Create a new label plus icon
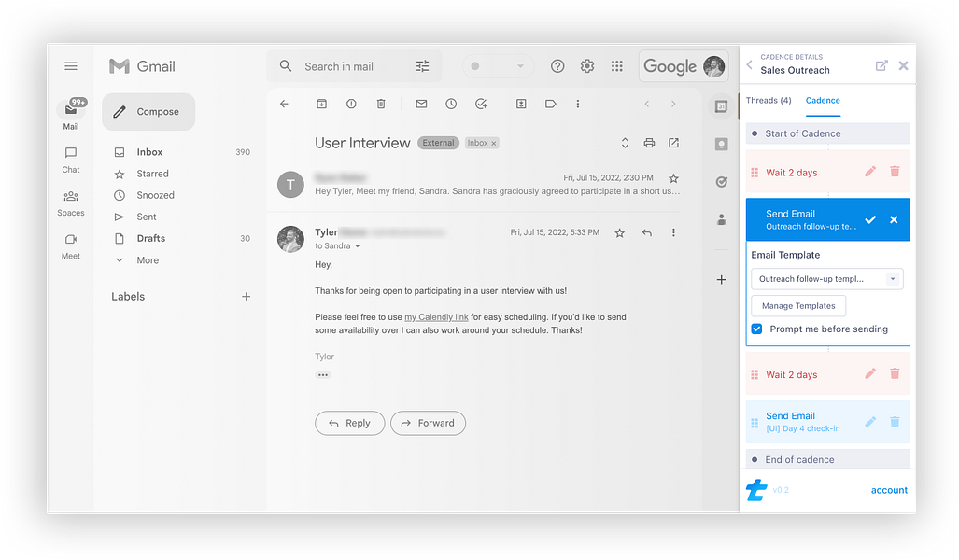This screenshot has height=560, width=959. tap(246, 297)
